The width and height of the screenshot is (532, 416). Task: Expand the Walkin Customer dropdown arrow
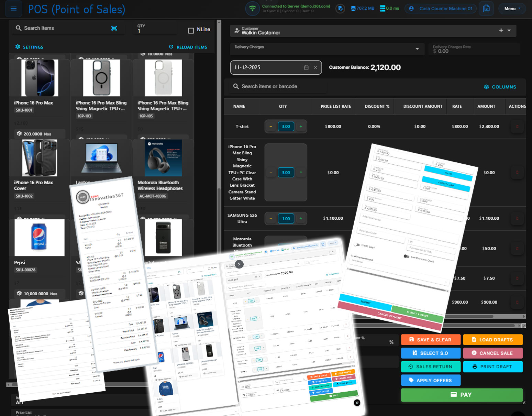pyautogui.click(x=509, y=31)
